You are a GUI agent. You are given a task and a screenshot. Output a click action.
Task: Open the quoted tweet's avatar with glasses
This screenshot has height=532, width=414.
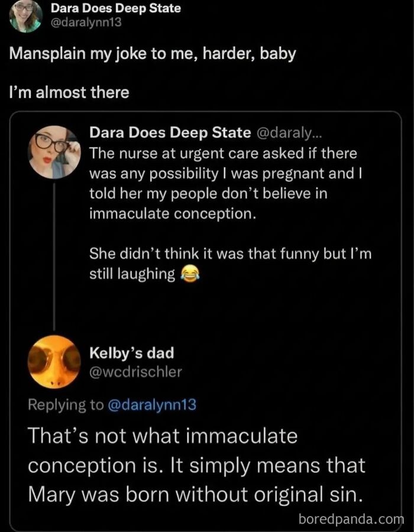(54, 152)
